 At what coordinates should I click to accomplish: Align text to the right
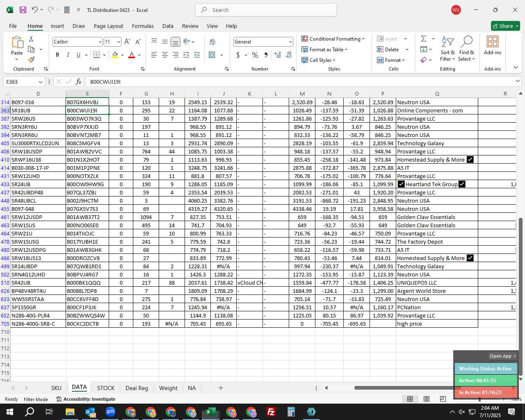[x=175, y=55]
